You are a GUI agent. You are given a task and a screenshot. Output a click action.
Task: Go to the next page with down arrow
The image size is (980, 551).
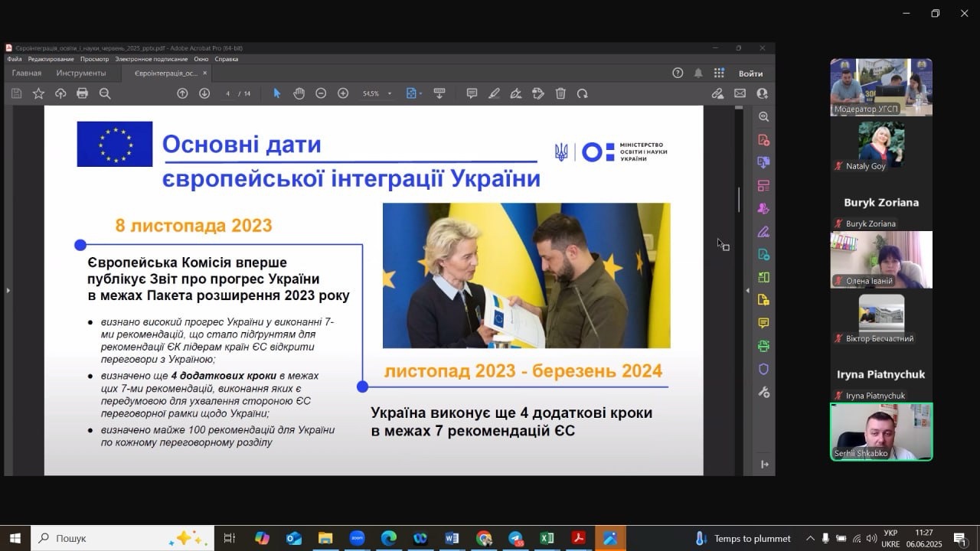pyautogui.click(x=204, y=93)
